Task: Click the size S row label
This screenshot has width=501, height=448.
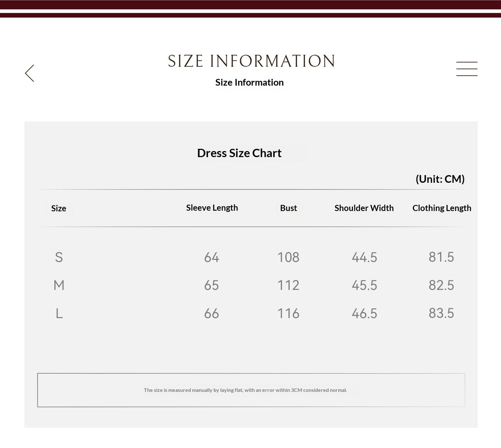Action: (x=59, y=257)
